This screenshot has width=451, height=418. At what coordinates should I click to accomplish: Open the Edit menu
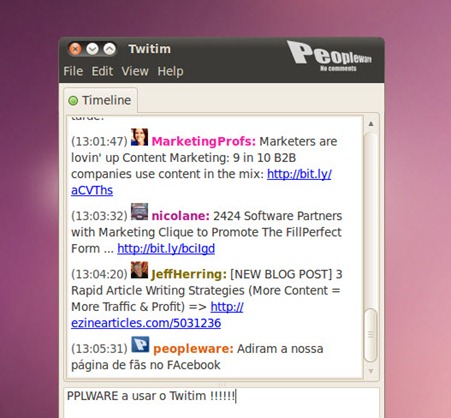pyautogui.click(x=102, y=71)
